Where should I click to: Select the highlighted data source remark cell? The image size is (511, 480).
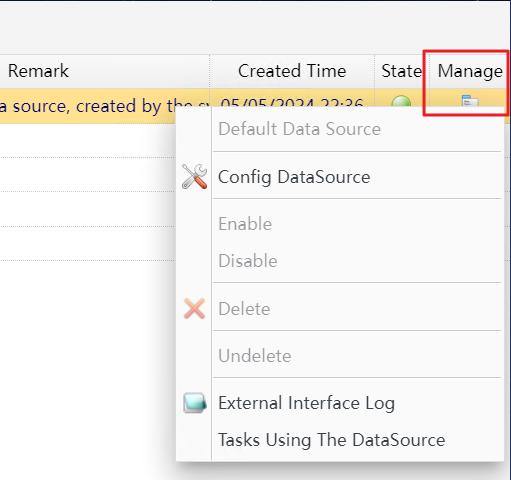105,106
